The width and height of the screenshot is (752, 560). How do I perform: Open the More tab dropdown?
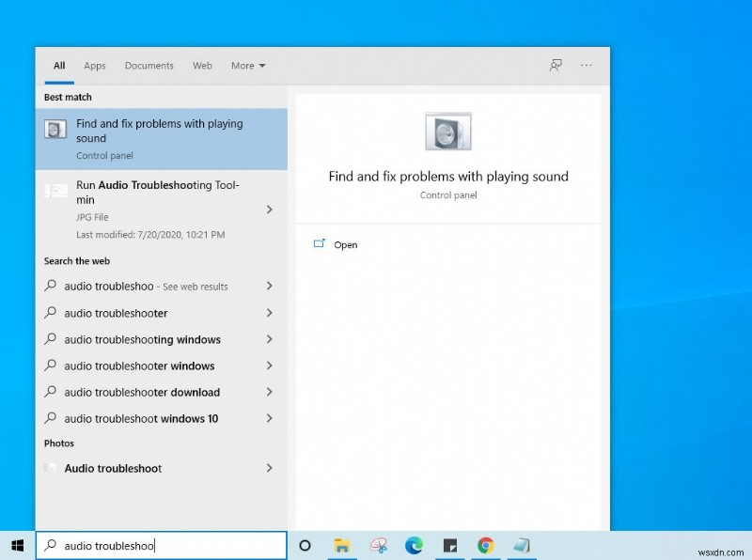coord(247,66)
